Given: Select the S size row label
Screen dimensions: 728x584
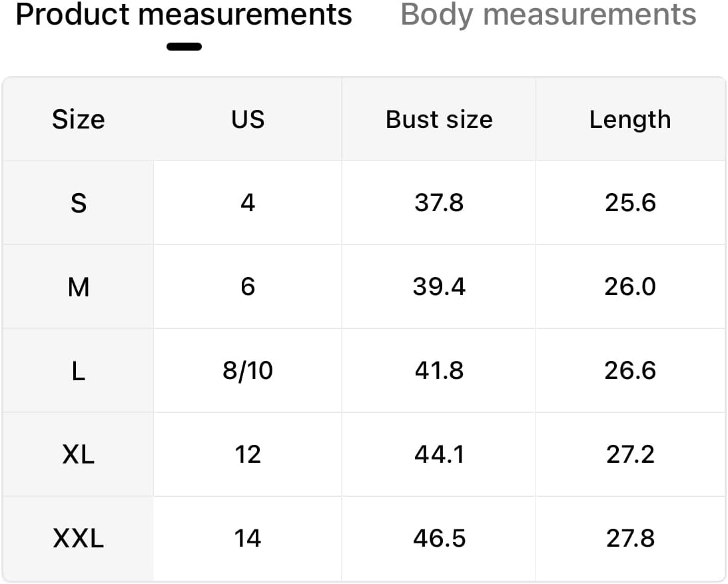Looking at the screenshot, I should pos(79,203).
